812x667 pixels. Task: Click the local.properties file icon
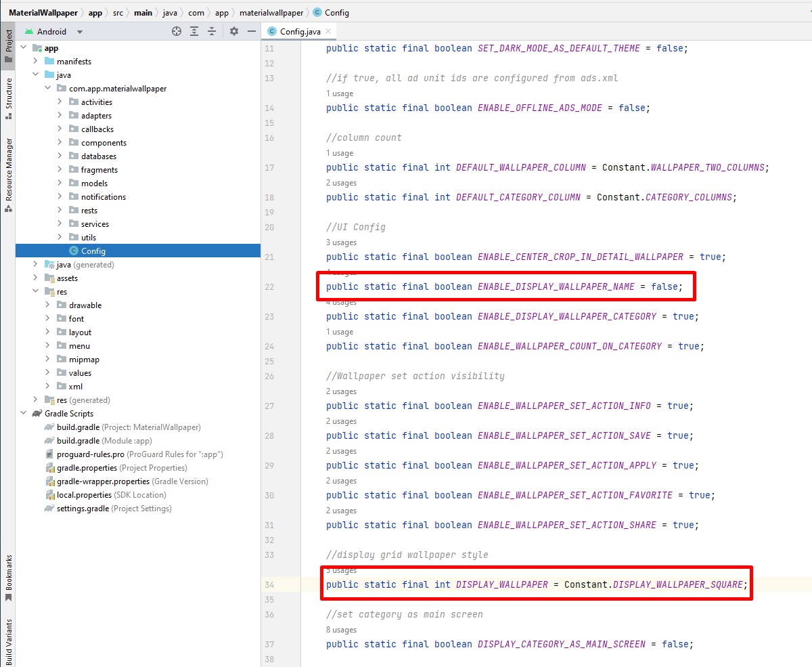point(49,495)
